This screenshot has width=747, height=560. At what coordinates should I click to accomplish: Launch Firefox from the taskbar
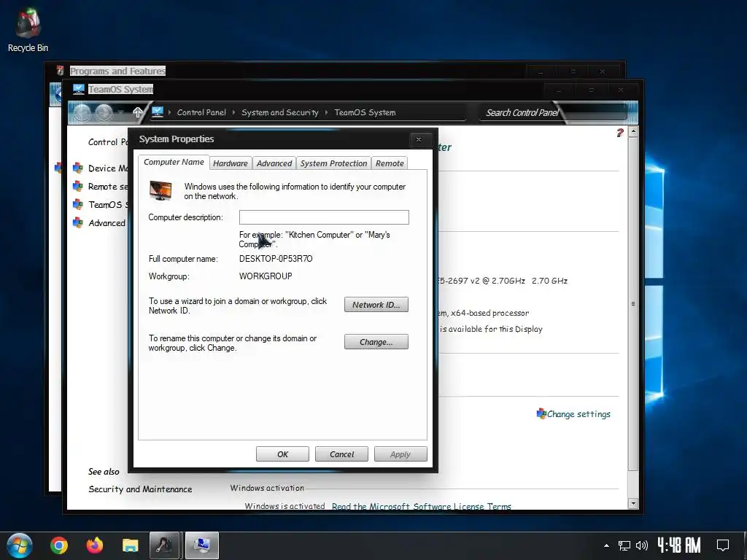click(95, 545)
